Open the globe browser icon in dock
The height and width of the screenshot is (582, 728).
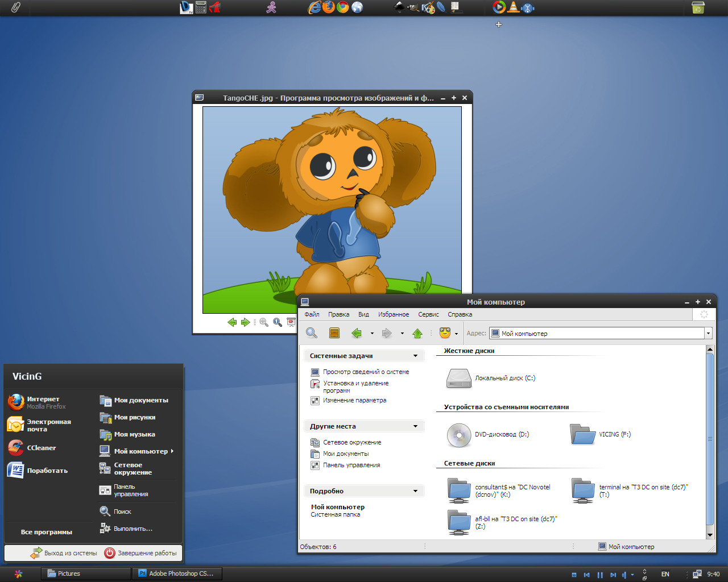357,7
